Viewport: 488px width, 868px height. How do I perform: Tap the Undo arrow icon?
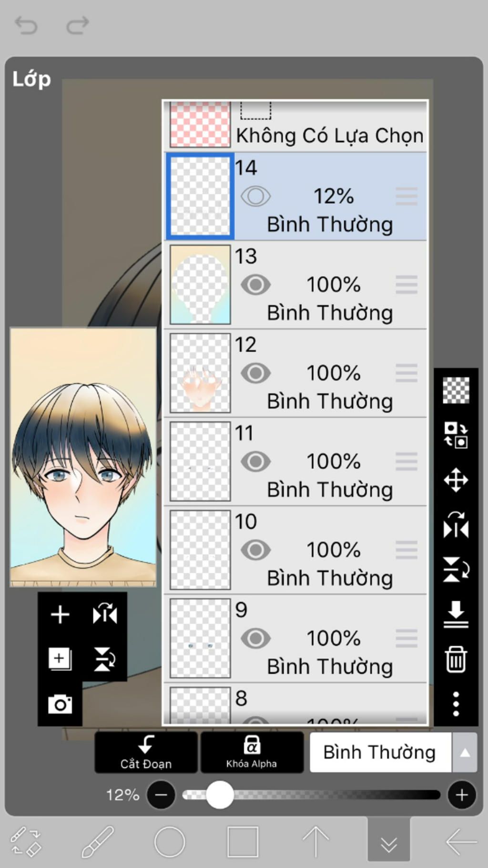(x=26, y=25)
